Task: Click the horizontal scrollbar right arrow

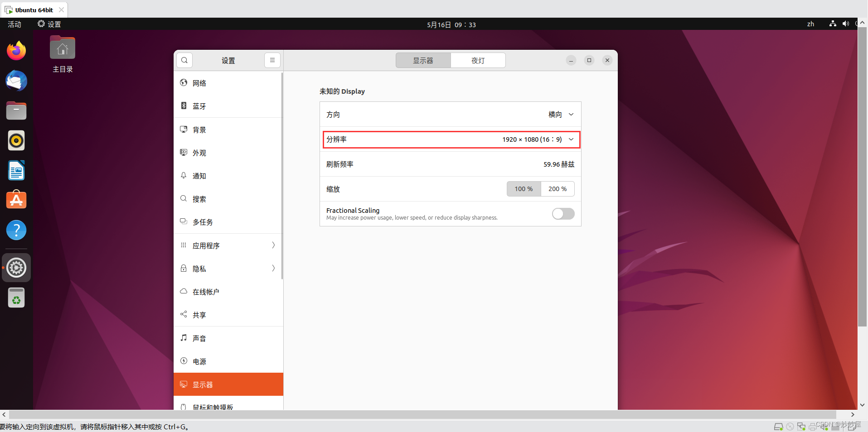Action: [x=853, y=414]
